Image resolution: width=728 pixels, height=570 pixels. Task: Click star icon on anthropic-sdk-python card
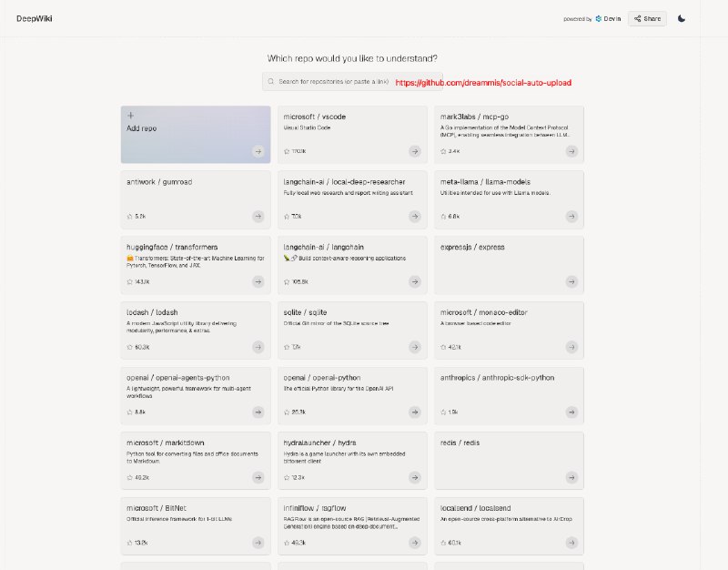point(443,412)
